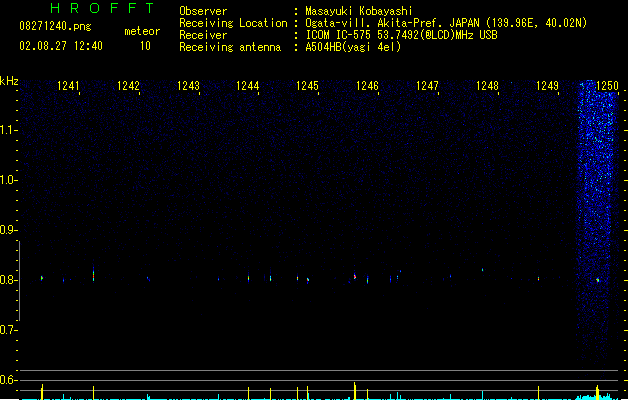This screenshot has width=629, height=400.
Task: Click the bright echo at 1250 in noise band
Action: coord(598,280)
